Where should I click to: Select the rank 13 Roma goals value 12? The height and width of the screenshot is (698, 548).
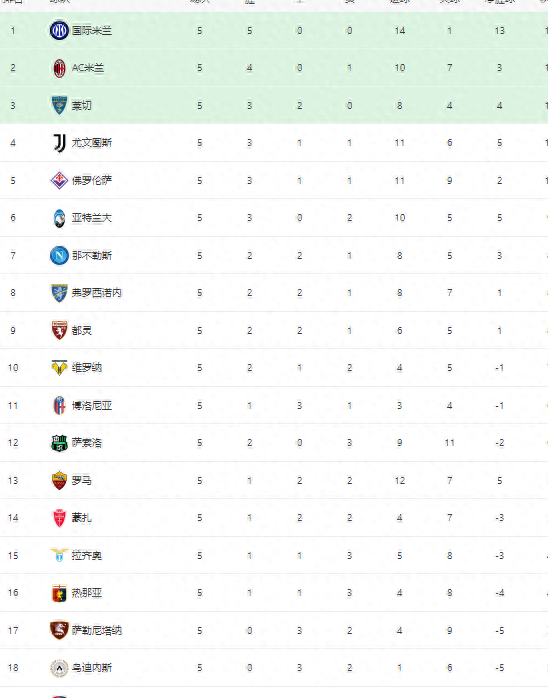coord(400,481)
